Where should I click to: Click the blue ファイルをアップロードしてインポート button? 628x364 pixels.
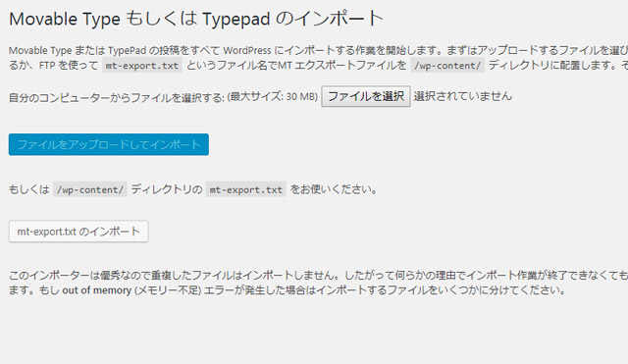(109, 144)
